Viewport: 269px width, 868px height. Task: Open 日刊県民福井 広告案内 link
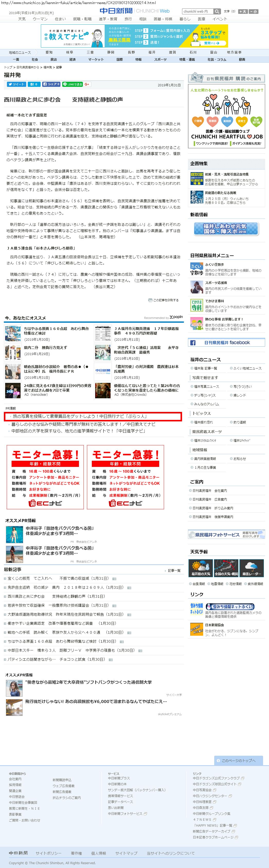click(x=210, y=499)
